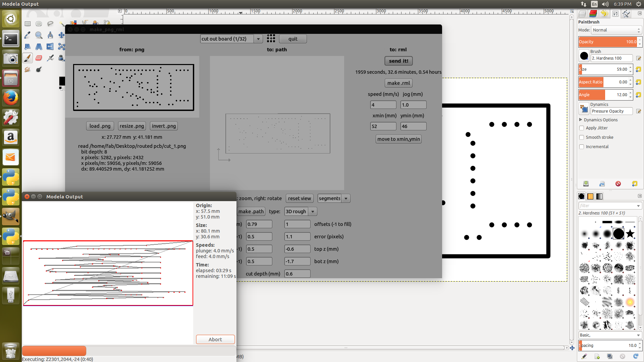Enable Apply Jitter checkbox
The height and width of the screenshot is (362, 644).
tap(582, 128)
